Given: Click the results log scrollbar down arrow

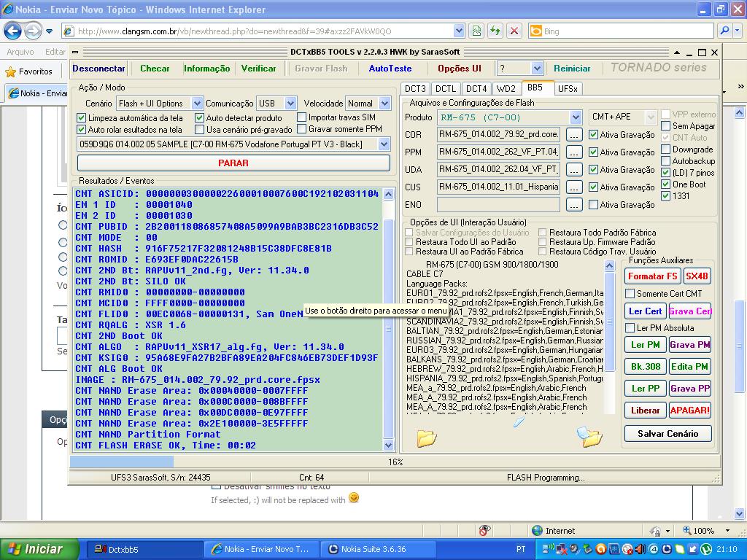Looking at the screenshot, I should (389, 446).
